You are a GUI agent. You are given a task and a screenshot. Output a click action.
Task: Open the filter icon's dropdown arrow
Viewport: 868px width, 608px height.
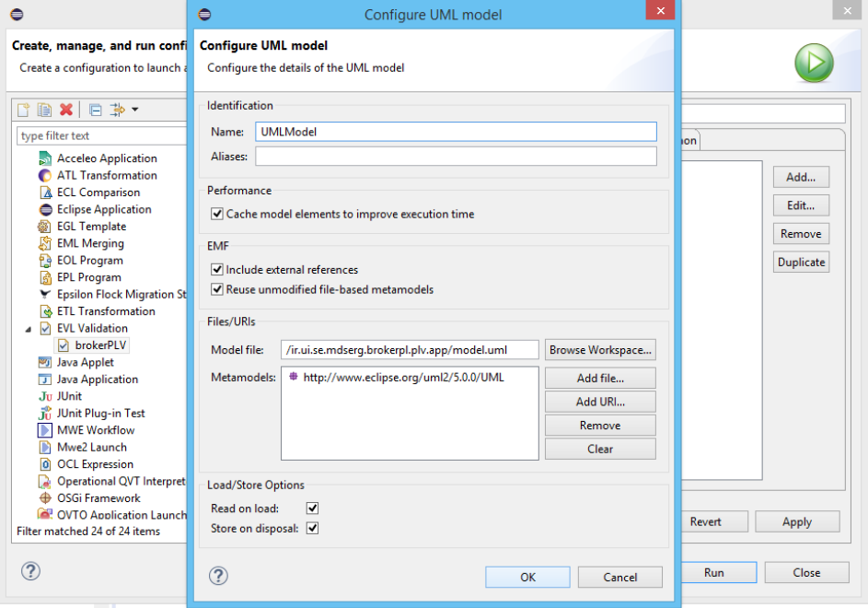click(x=134, y=110)
